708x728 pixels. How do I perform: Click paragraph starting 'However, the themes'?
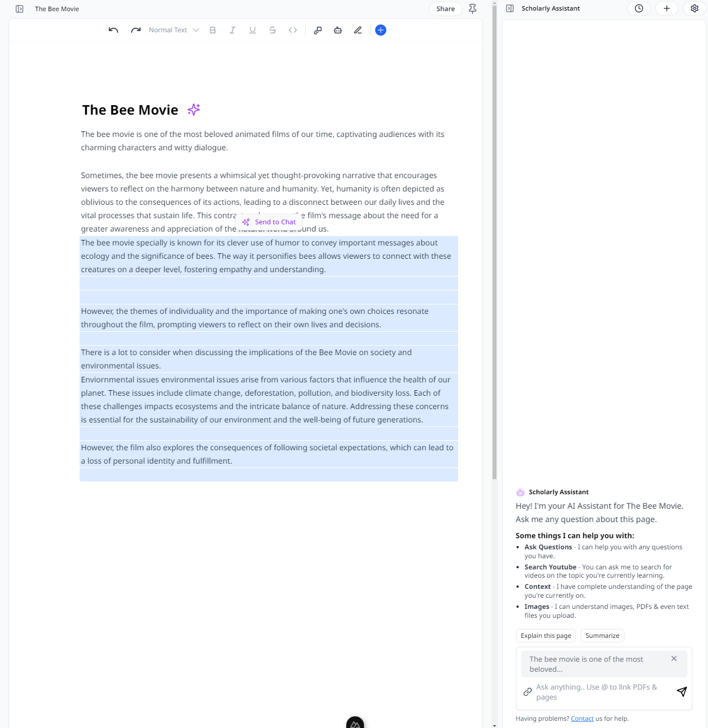[x=269, y=318]
